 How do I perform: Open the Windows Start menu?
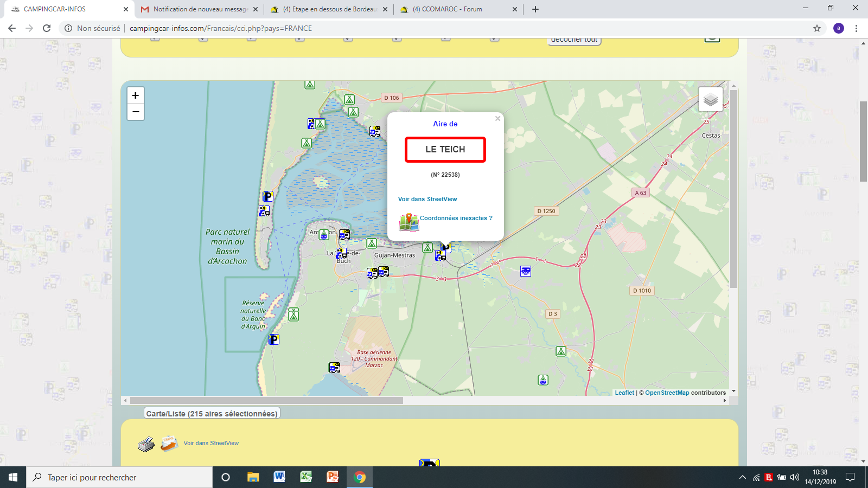click(x=13, y=477)
